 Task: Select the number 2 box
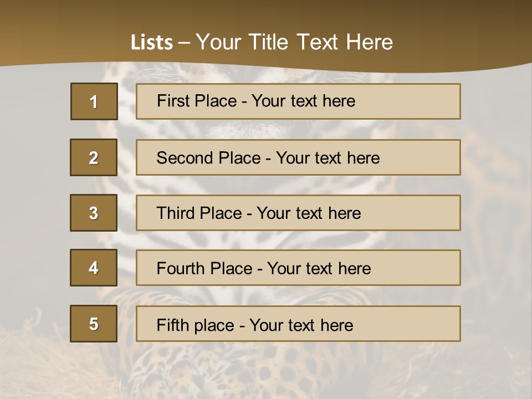point(94,157)
